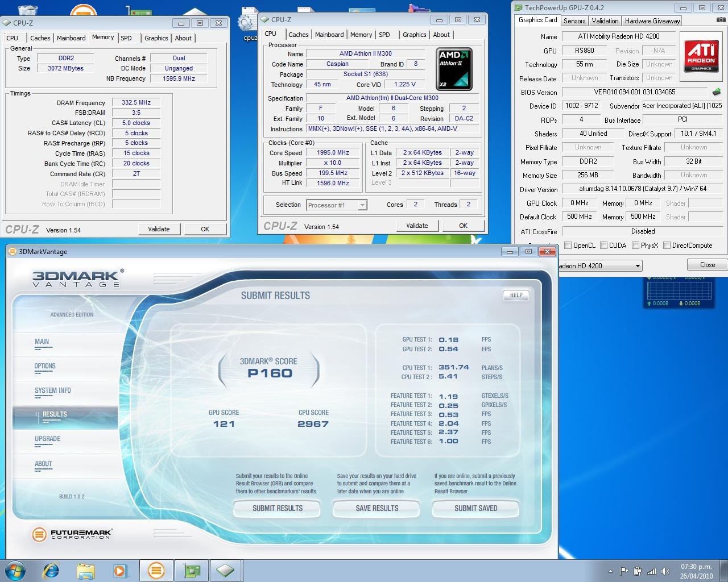
Task: Open Windows Explorer folder icon on taskbar
Action: click(x=86, y=570)
